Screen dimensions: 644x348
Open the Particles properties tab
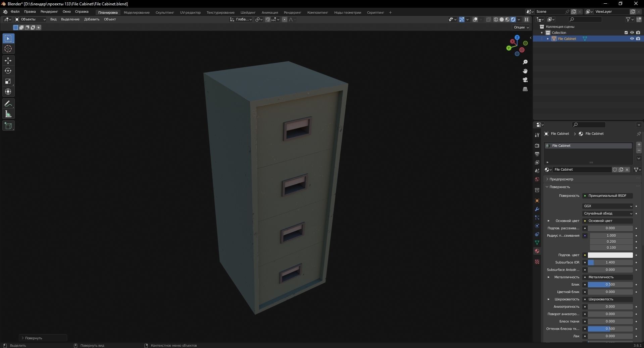point(537,218)
